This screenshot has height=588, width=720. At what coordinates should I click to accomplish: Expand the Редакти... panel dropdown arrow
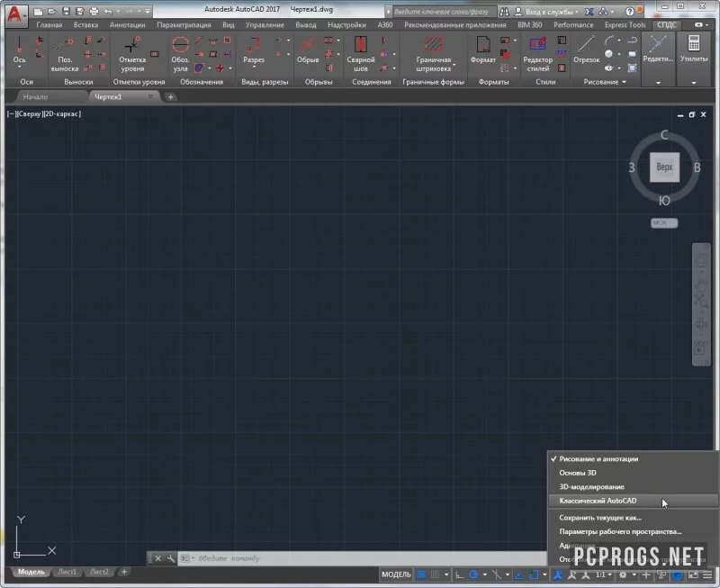(x=658, y=83)
